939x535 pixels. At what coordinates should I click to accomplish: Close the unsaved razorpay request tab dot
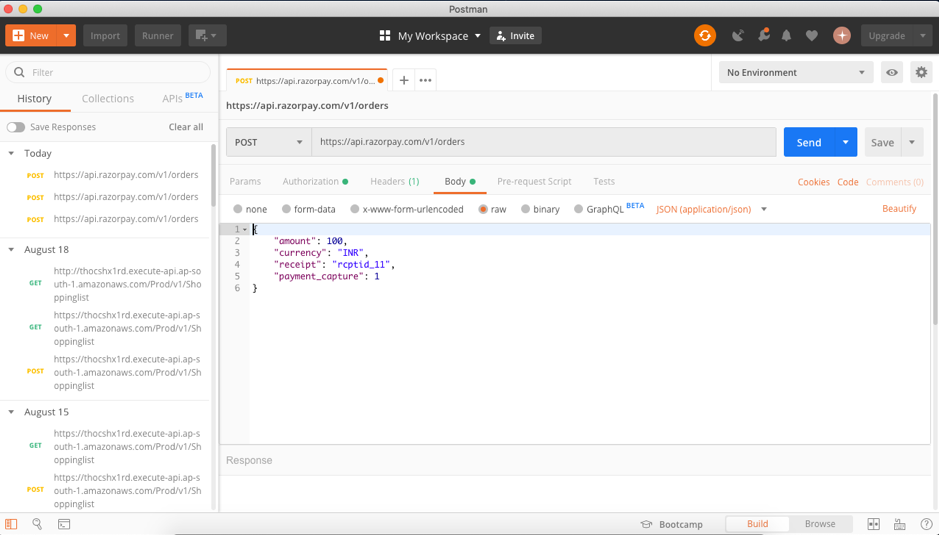(x=380, y=80)
